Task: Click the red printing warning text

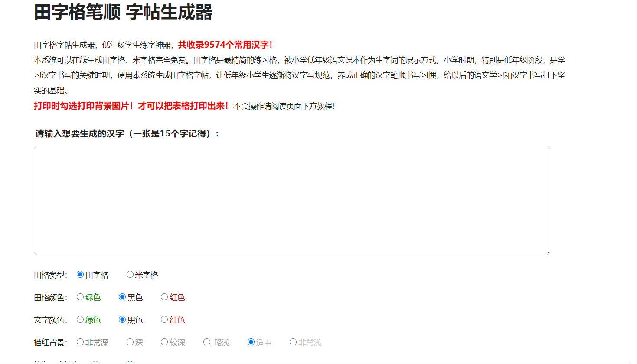Action: click(x=130, y=104)
